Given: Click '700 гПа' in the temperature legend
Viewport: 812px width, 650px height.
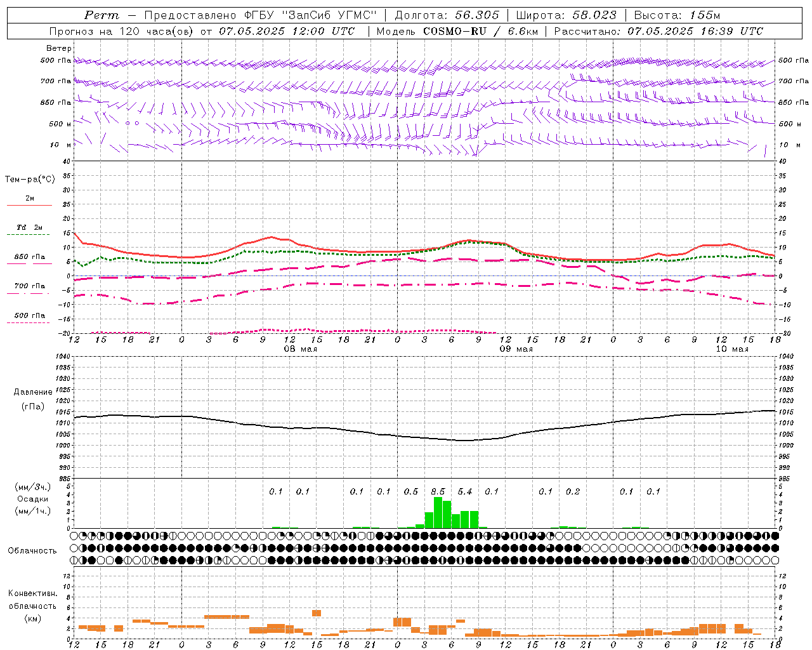Looking at the screenshot, I should pyautogui.click(x=30, y=286).
